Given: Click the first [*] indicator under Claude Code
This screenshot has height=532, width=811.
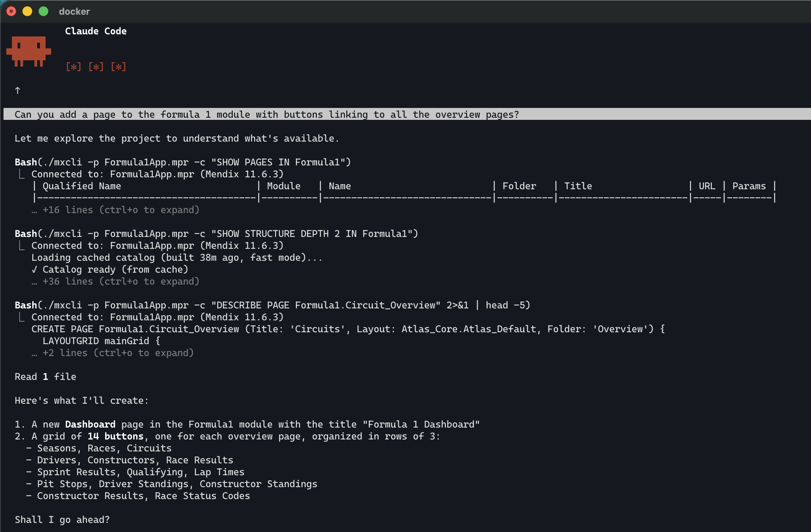Looking at the screenshot, I should click(x=74, y=67).
